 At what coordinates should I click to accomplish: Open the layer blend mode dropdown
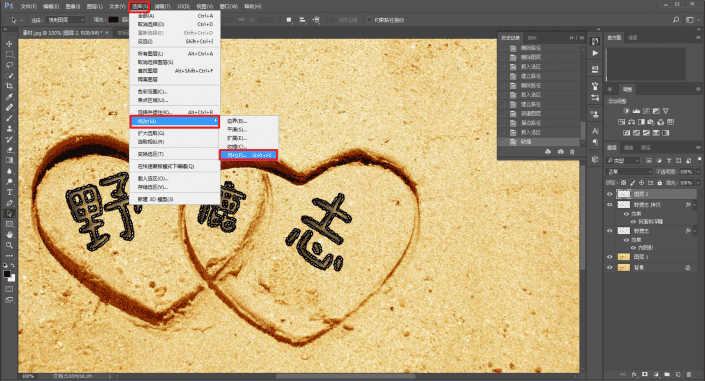[x=629, y=171]
